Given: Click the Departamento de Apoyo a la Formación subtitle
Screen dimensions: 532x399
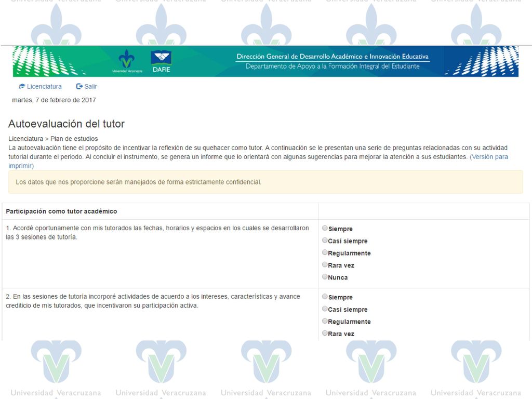Looking at the screenshot, I should [x=332, y=66].
